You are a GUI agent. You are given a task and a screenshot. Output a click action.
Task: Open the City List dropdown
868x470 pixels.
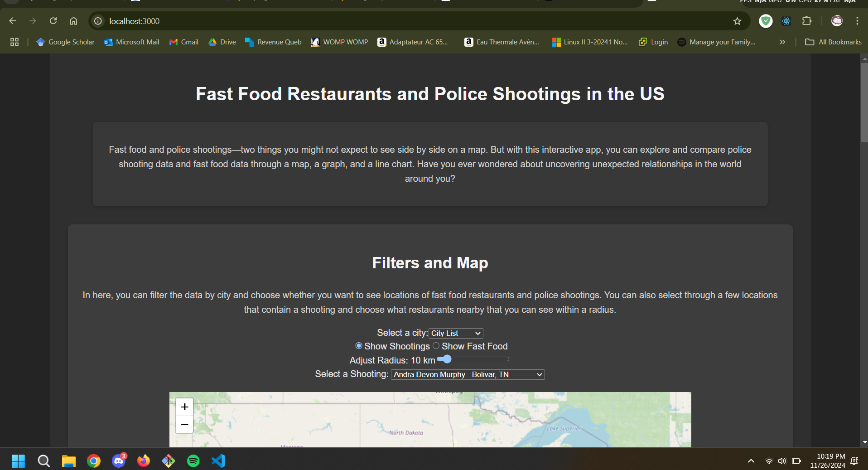(456, 333)
